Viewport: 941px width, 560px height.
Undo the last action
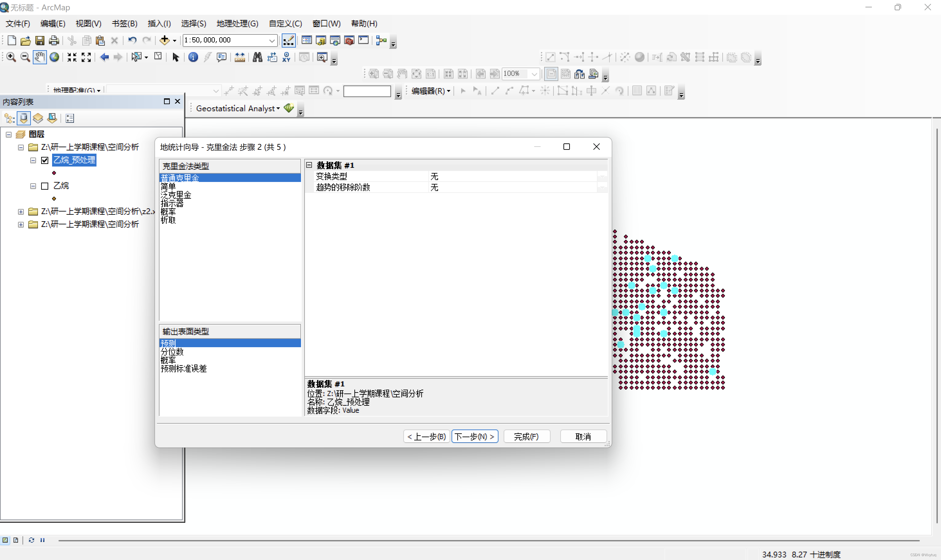click(132, 40)
